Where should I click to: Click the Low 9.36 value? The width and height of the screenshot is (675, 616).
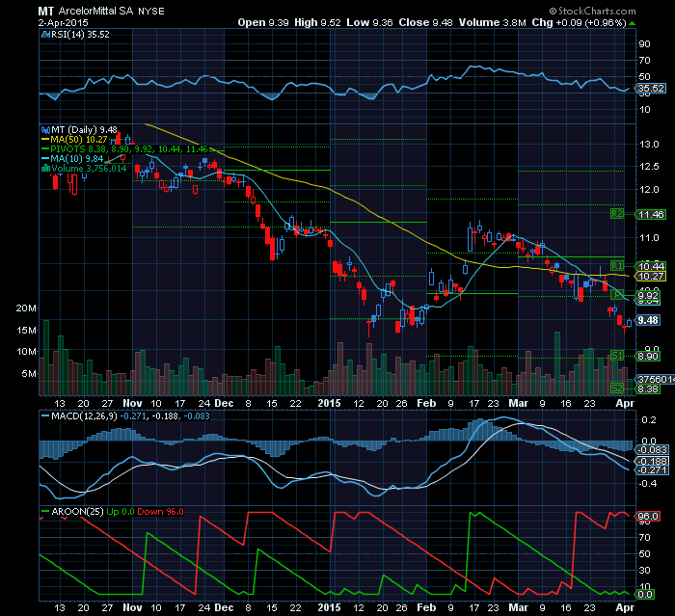[369, 22]
